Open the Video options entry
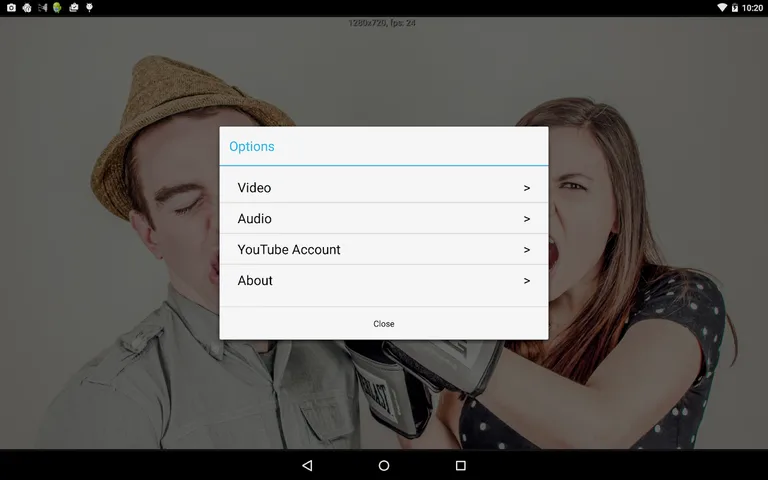 (384, 188)
